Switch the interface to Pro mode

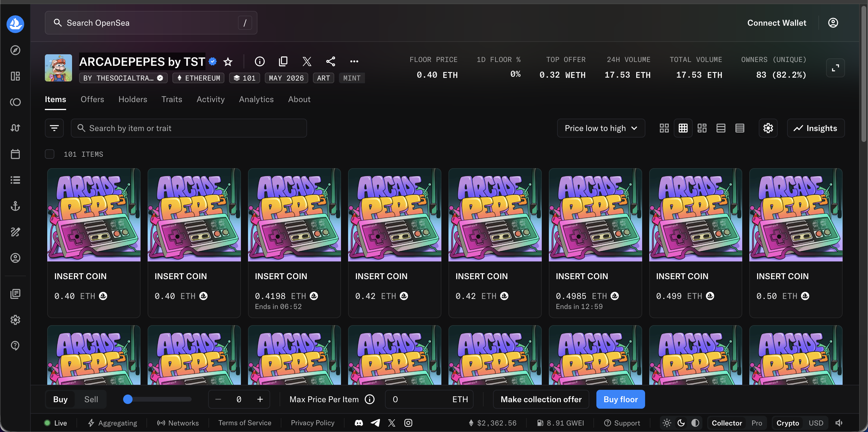coord(756,423)
